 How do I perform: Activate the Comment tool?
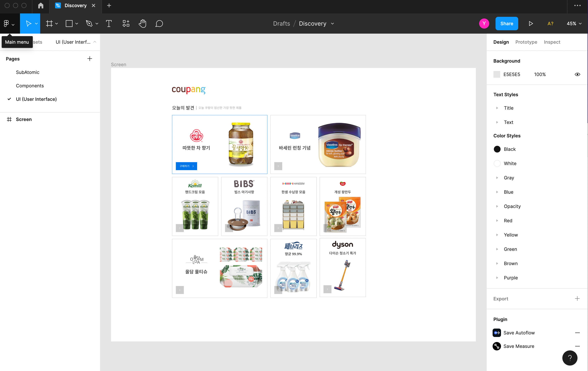[159, 24]
